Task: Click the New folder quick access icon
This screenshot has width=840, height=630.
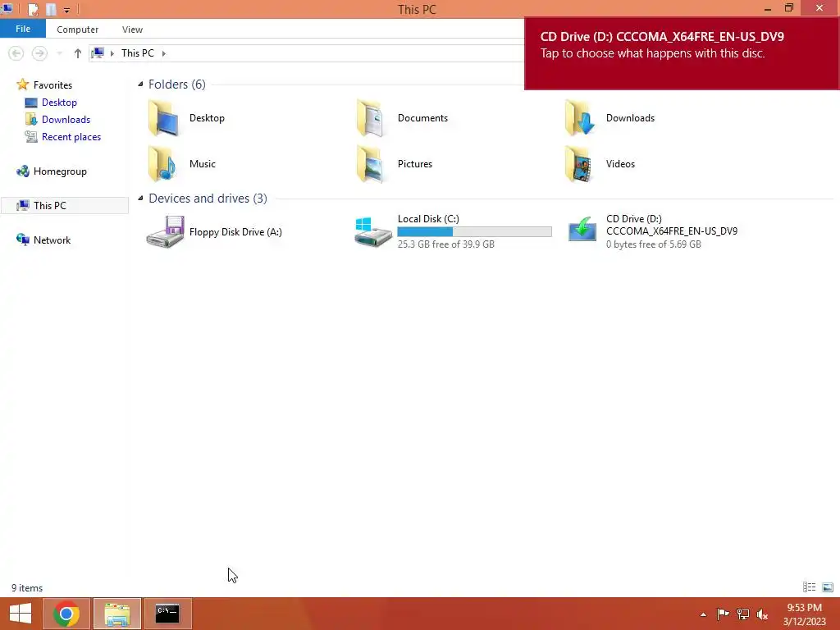Action: coord(51,10)
